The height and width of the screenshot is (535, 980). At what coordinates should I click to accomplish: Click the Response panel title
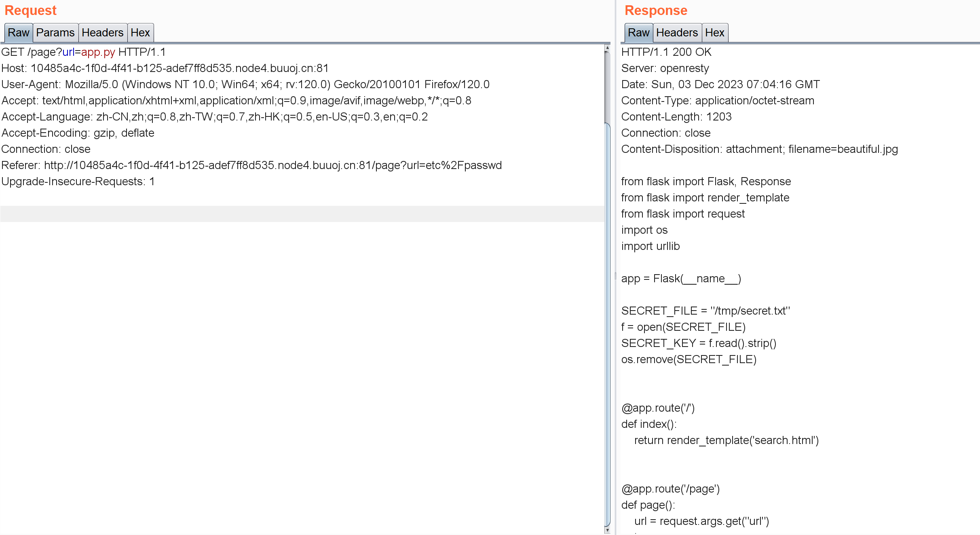click(656, 11)
